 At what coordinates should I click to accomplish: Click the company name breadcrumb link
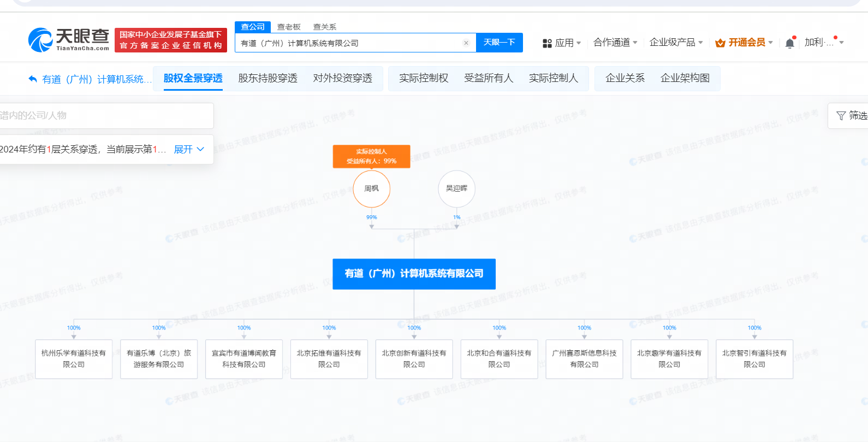coord(97,79)
